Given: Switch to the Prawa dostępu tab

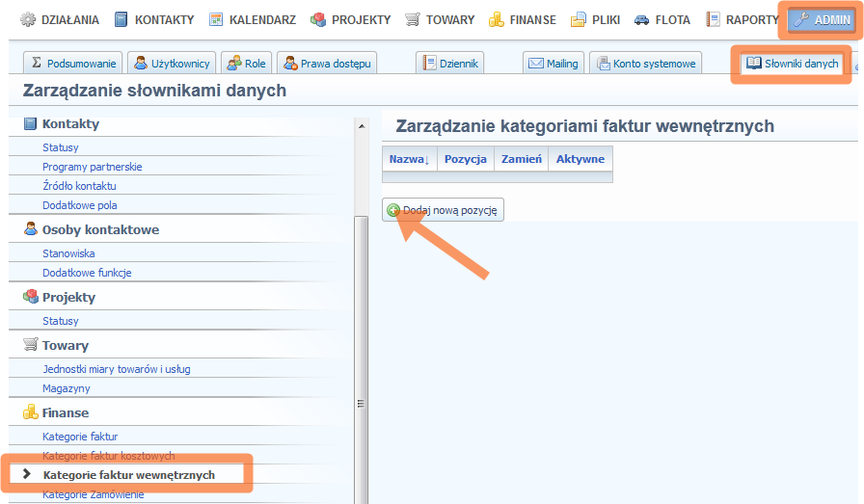Looking at the screenshot, I should (x=328, y=64).
